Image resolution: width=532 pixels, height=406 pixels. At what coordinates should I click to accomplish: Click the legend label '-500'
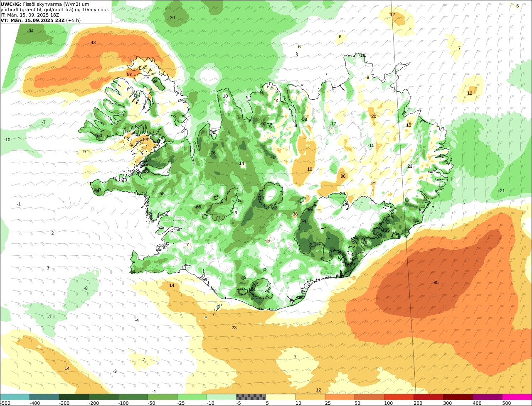tap(5, 403)
